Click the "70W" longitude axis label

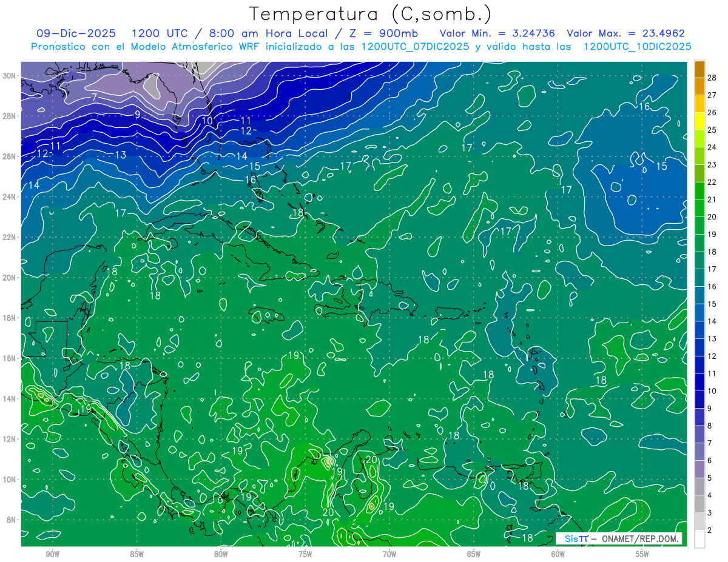click(x=389, y=554)
